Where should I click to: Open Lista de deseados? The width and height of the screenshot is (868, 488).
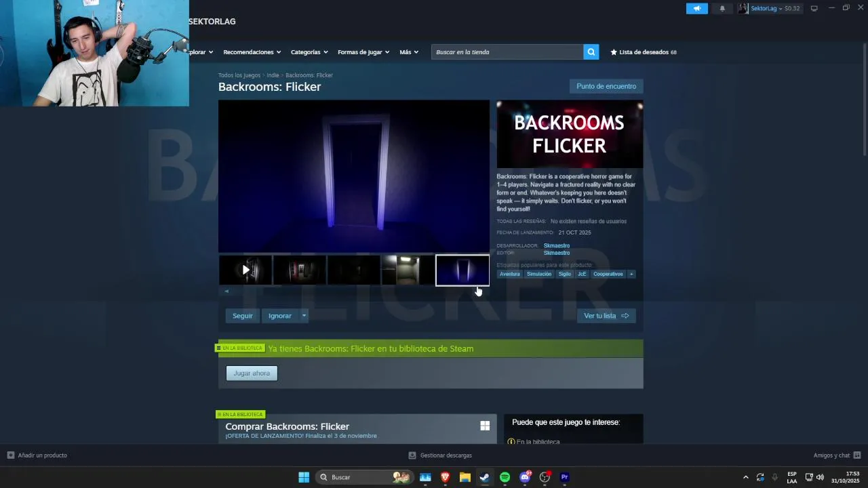point(644,52)
